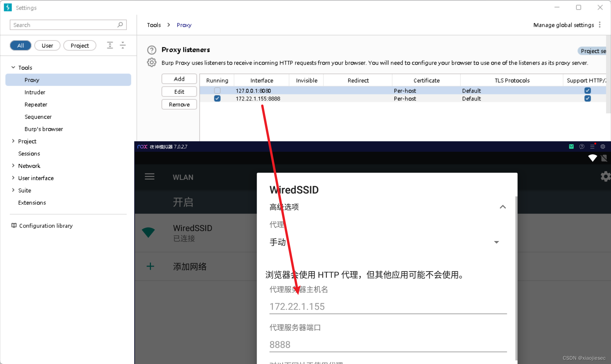The height and width of the screenshot is (364, 611).
Task: Collapse the Tools tree node
Action: point(13,67)
